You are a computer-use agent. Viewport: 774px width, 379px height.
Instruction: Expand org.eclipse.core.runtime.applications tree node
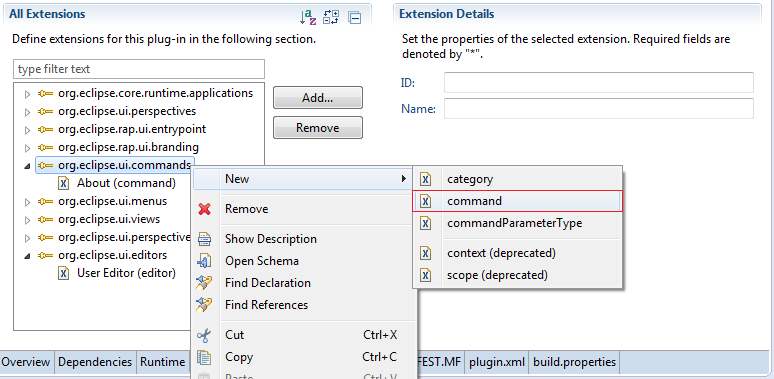tap(28, 94)
